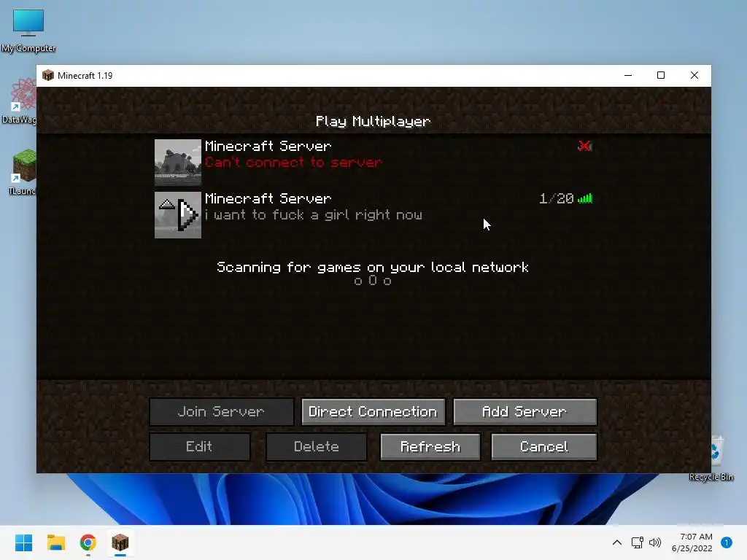Click the Join Server button
The height and width of the screenshot is (560, 747).
coord(222,412)
